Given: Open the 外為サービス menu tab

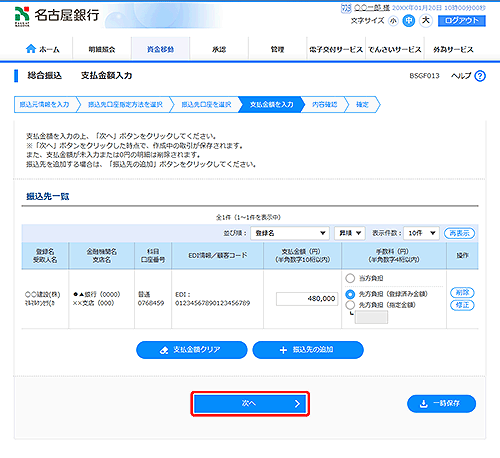Looking at the screenshot, I should pyautogui.click(x=453, y=49).
